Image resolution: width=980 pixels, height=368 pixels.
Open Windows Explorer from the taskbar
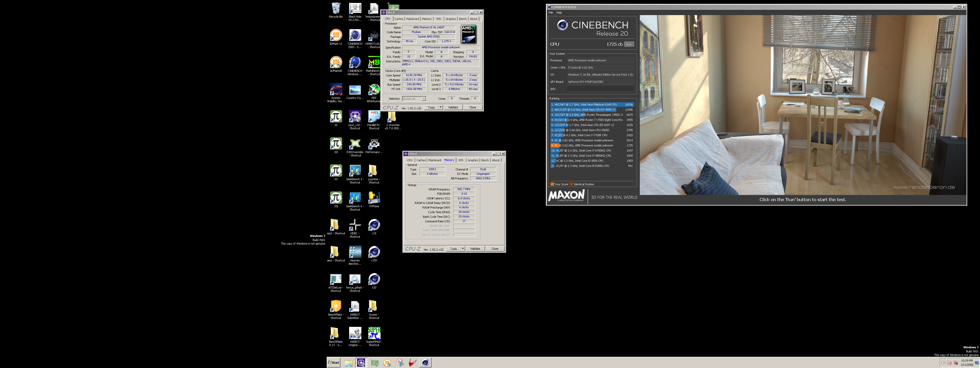[x=348, y=362]
